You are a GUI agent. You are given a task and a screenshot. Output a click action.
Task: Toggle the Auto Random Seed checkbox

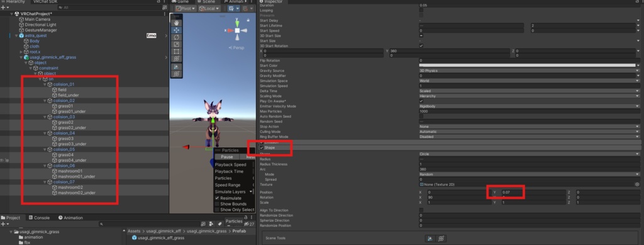(x=421, y=117)
